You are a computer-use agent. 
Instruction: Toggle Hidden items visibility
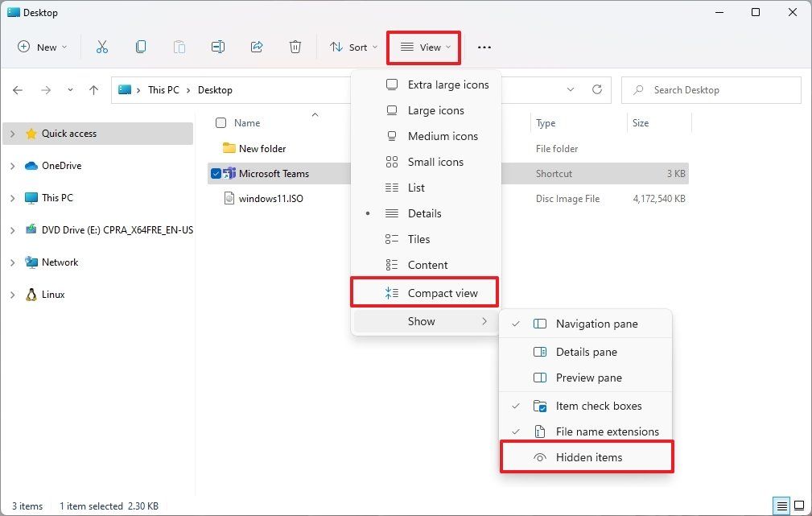(588, 456)
